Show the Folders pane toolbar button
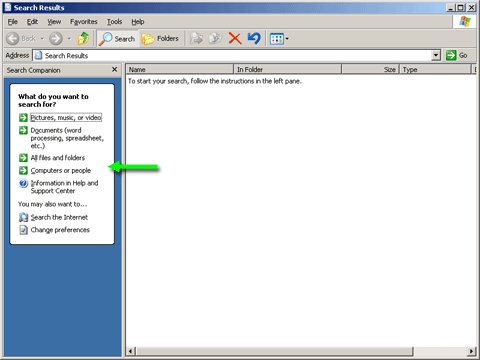 tap(160, 39)
